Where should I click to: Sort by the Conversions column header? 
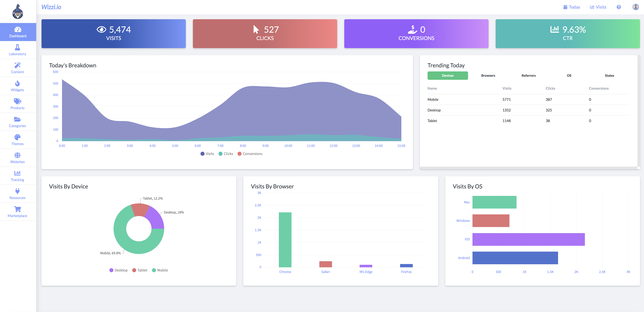599,88
